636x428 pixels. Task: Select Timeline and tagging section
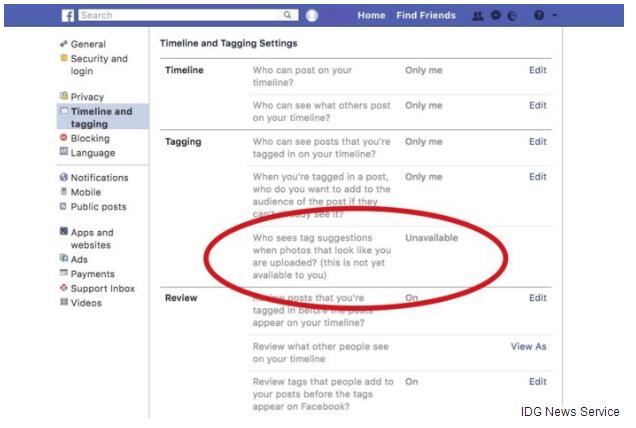101,118
